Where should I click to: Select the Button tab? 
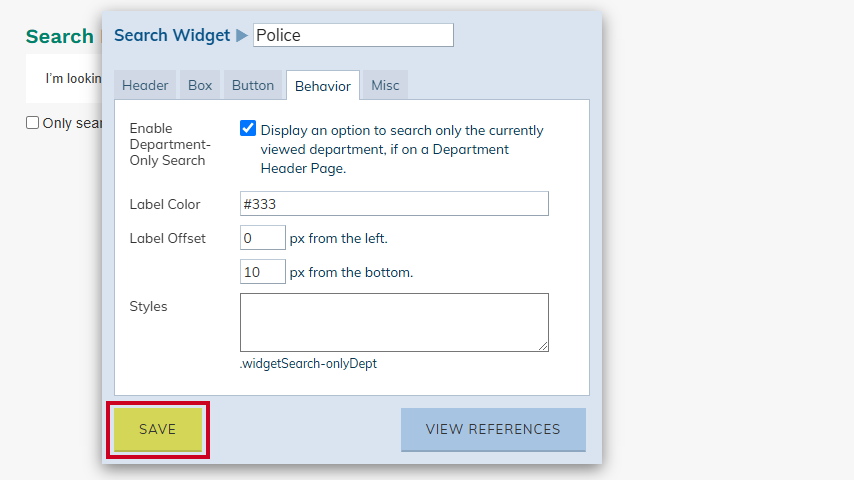tap(253, 86)
